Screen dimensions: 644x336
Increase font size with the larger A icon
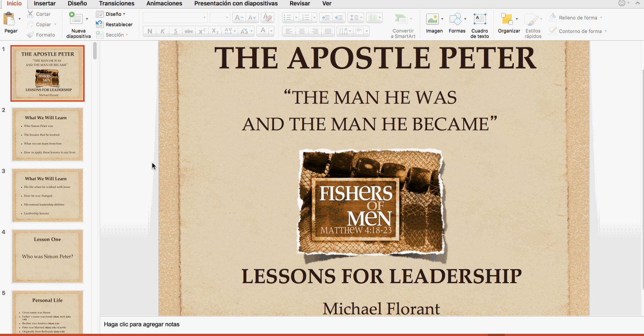(x=239, y=18)
